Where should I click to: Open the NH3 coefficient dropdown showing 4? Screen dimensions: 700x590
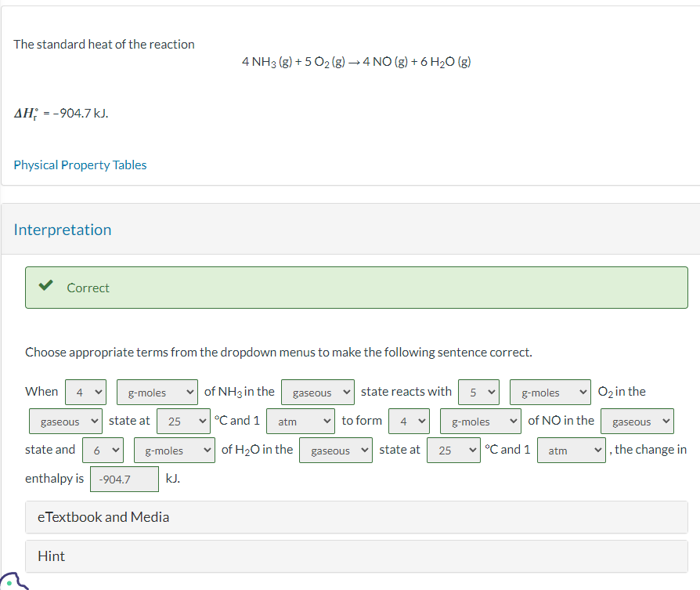pos(85,392)
